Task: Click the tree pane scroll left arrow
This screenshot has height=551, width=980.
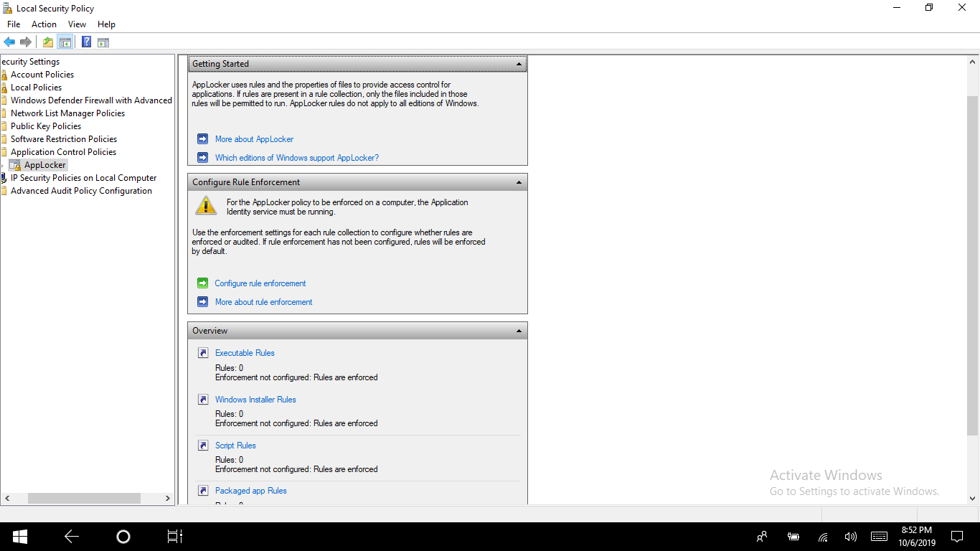Action: (x=6, y=498)
